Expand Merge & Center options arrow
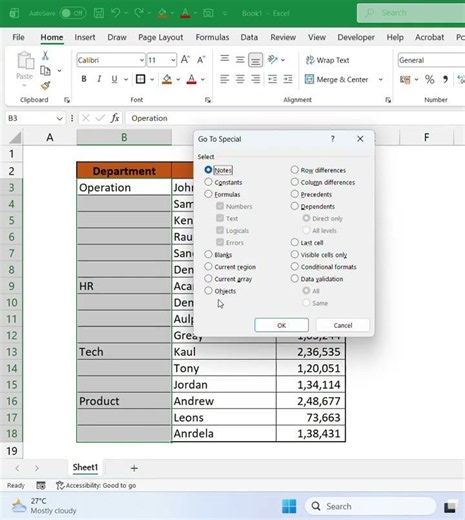 pyautogui.click(x=380, y=79)
